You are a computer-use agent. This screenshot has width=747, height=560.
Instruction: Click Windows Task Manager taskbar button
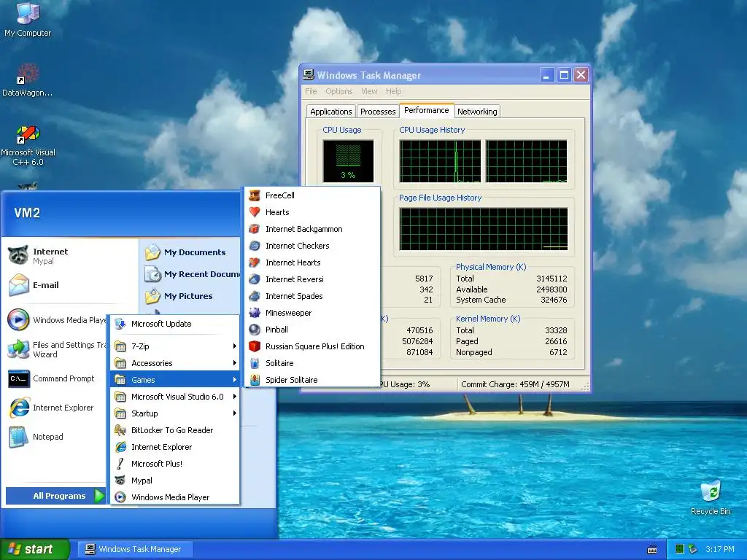(x=135, y=549)
